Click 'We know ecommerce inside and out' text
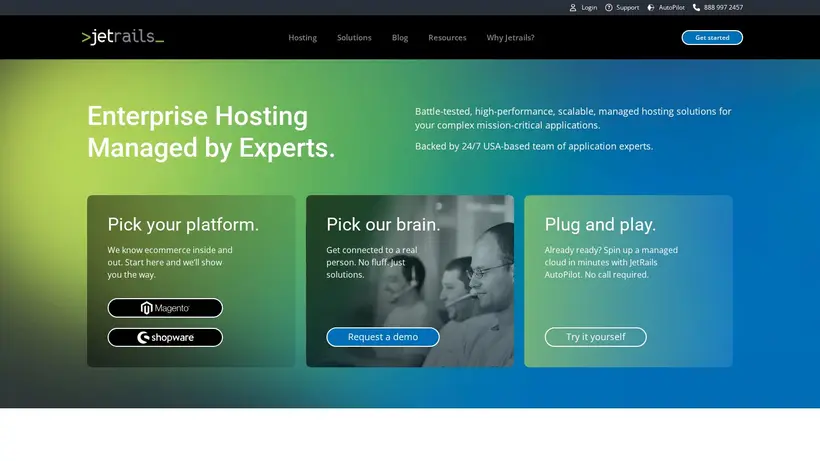820x461 pixels. click(170, 262)
